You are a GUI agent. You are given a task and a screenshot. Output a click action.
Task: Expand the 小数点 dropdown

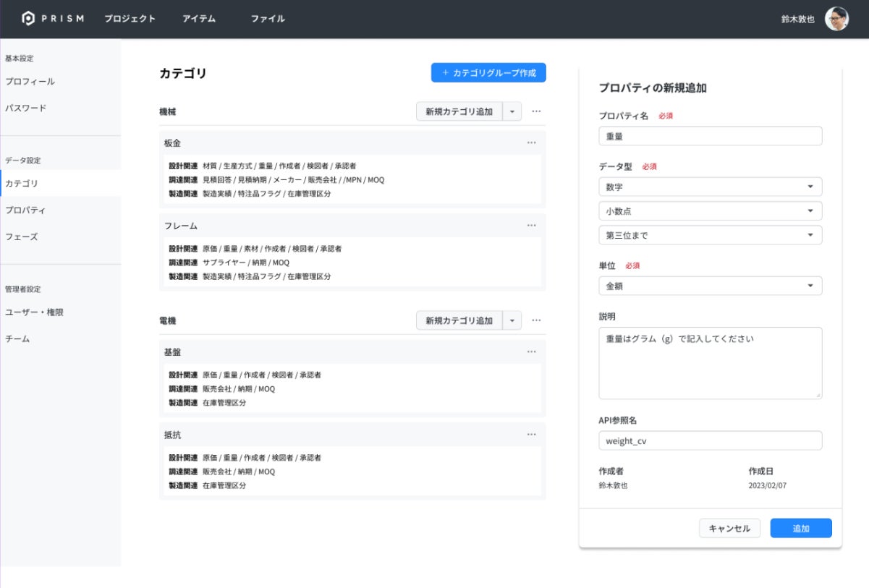click(711, 211)
